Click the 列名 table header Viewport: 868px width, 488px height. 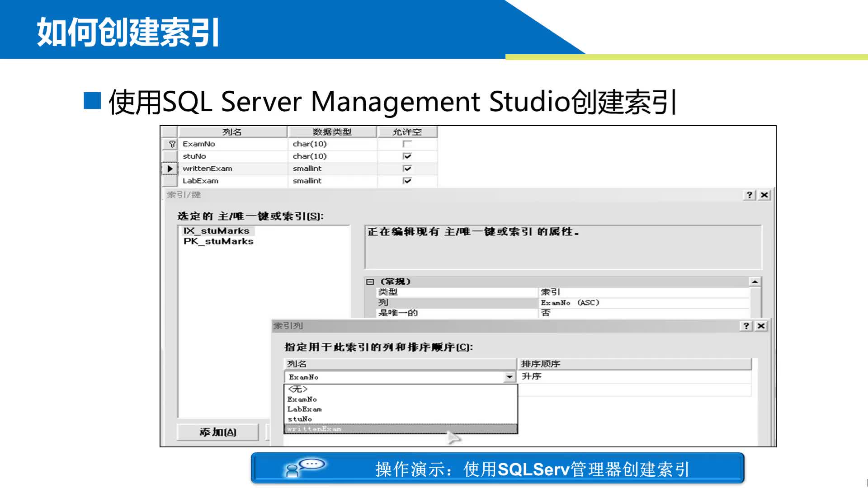coord(232,132)
